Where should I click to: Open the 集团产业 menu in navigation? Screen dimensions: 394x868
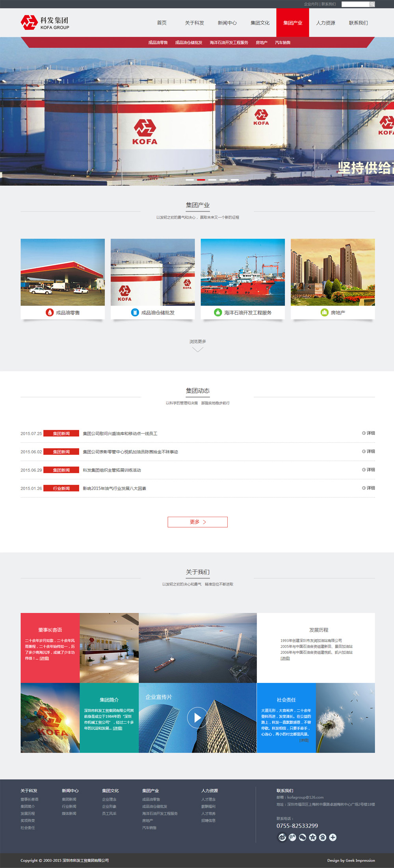pyautogui.click(x=293, y=23)
